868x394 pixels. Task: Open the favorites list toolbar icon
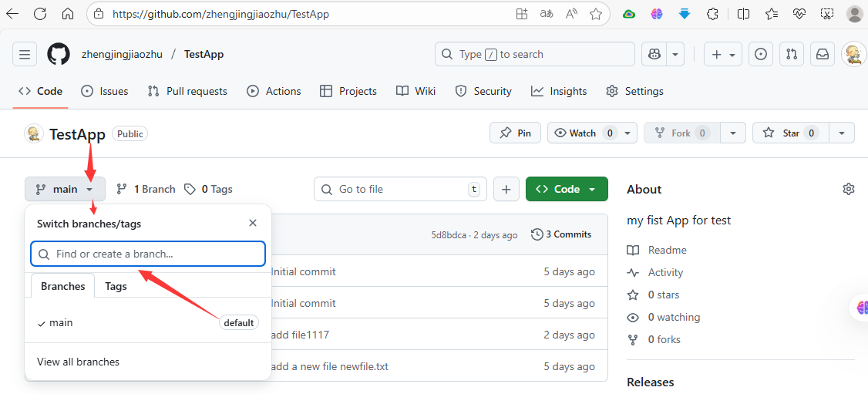771,14
